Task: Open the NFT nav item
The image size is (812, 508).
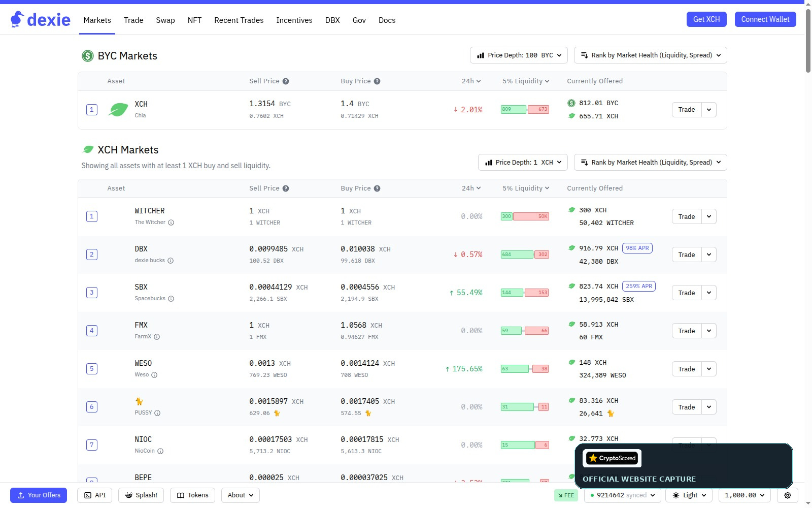Action: [x=194, y=20]
